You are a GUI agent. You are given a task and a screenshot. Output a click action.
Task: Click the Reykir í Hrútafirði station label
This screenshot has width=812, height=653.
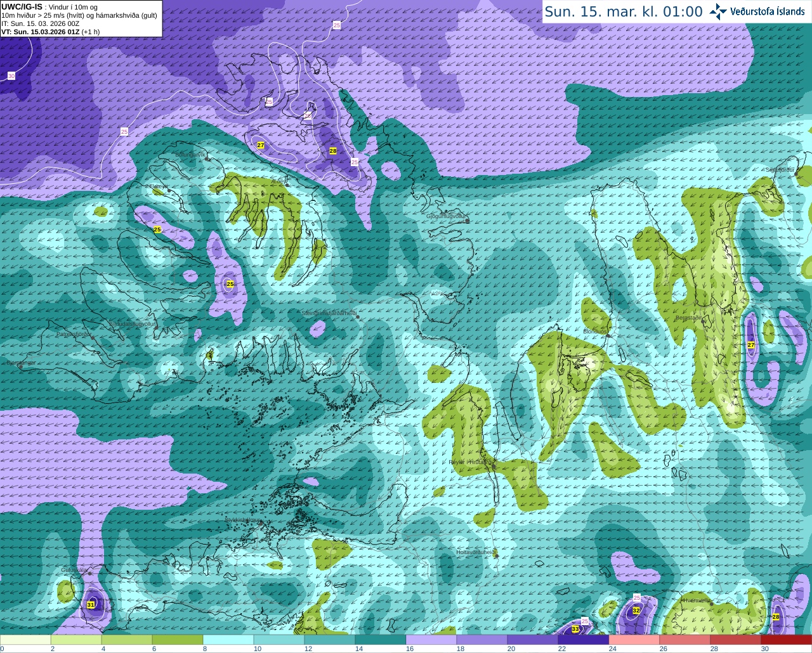click(x=471, y=462)
